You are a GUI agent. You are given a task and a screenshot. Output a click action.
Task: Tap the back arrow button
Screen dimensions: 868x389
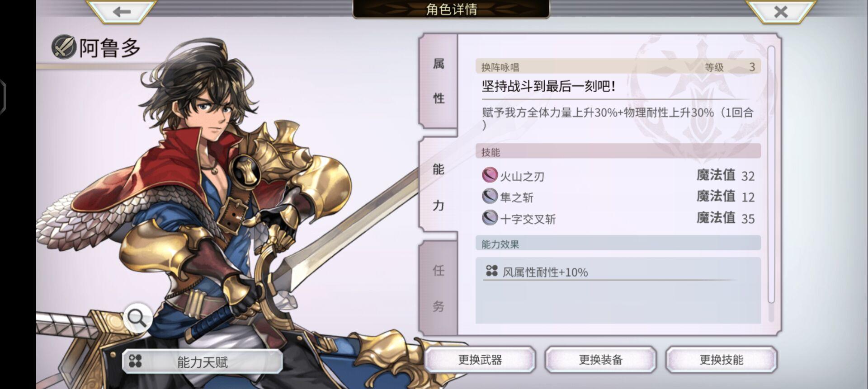point(121,11)
